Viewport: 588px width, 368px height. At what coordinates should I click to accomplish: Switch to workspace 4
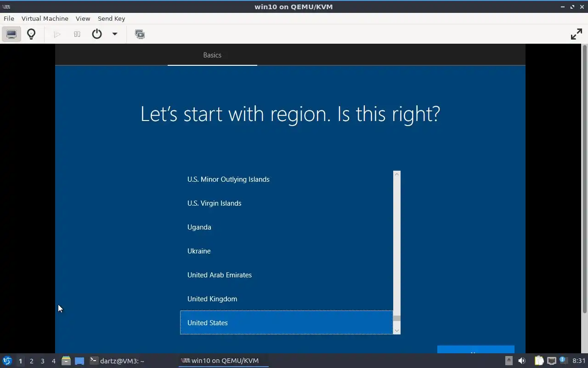[53, 361]
